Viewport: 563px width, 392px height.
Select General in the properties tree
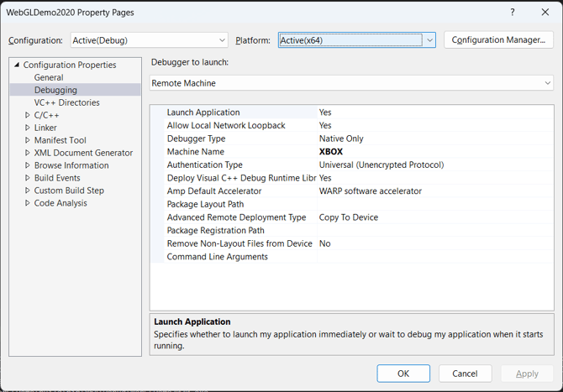[x=49, y=77]
